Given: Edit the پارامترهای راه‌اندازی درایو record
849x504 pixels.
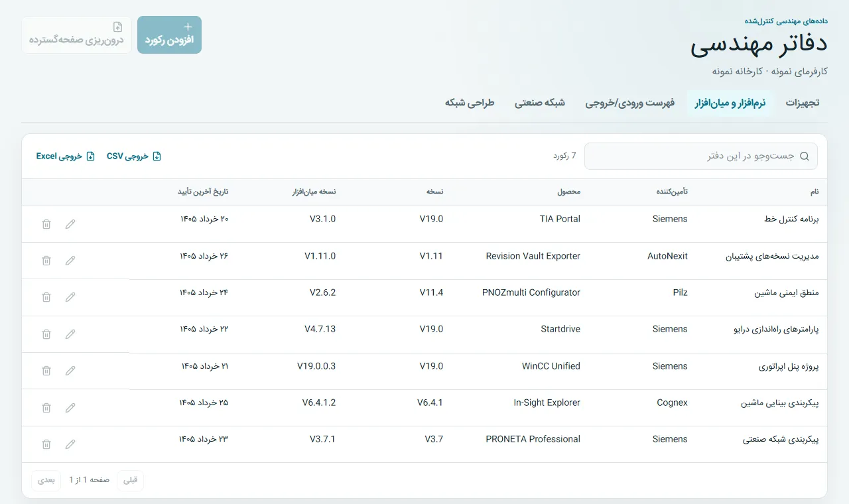Looking at the screenshot, I should pos(70,334).
